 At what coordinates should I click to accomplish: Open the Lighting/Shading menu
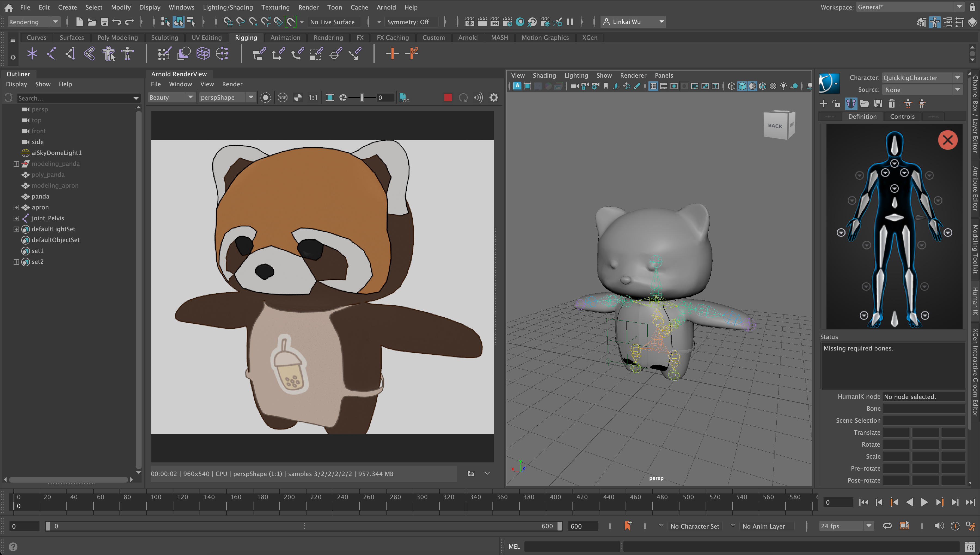(x=228, y=7)
